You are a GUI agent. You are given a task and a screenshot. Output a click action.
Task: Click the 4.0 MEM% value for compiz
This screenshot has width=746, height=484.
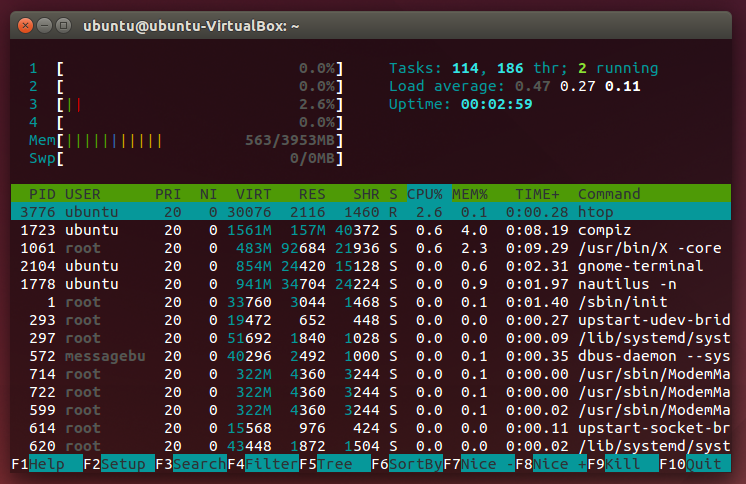click(x=474, y=230)
